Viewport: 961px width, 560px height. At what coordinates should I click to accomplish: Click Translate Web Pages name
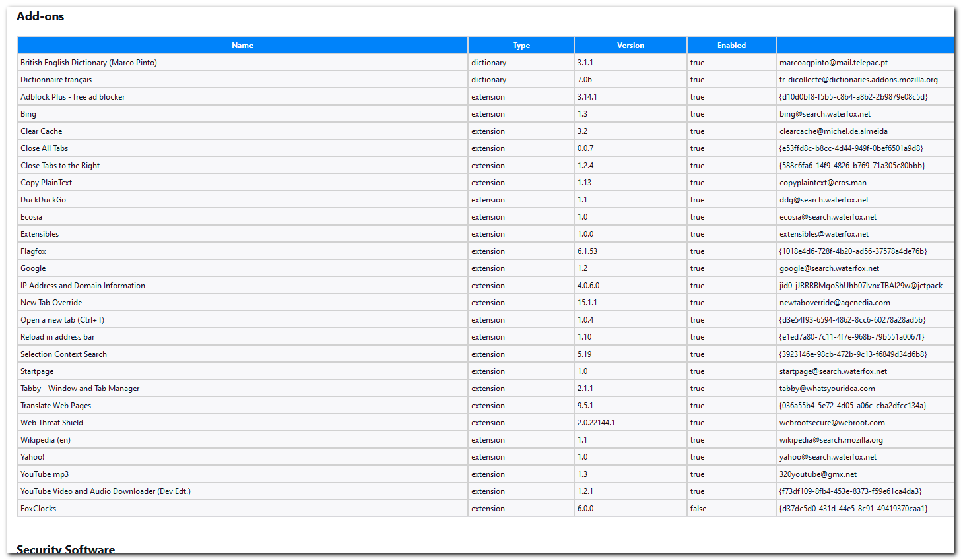tap(55, 406)
